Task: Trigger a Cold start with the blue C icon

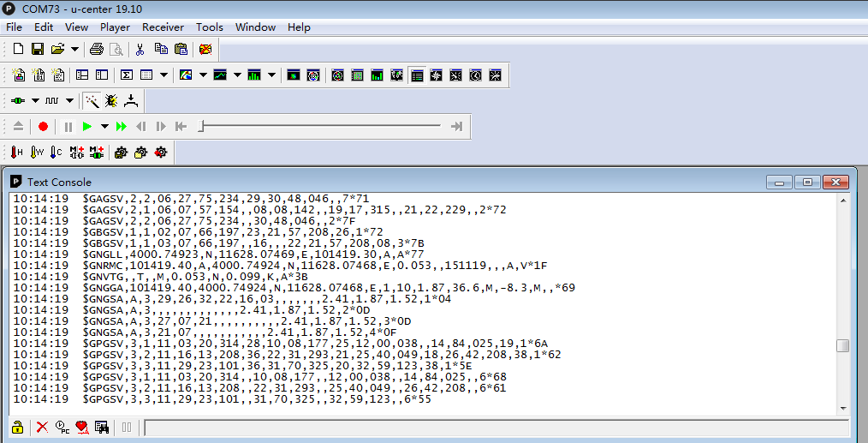Action: (x=56, y=152)
